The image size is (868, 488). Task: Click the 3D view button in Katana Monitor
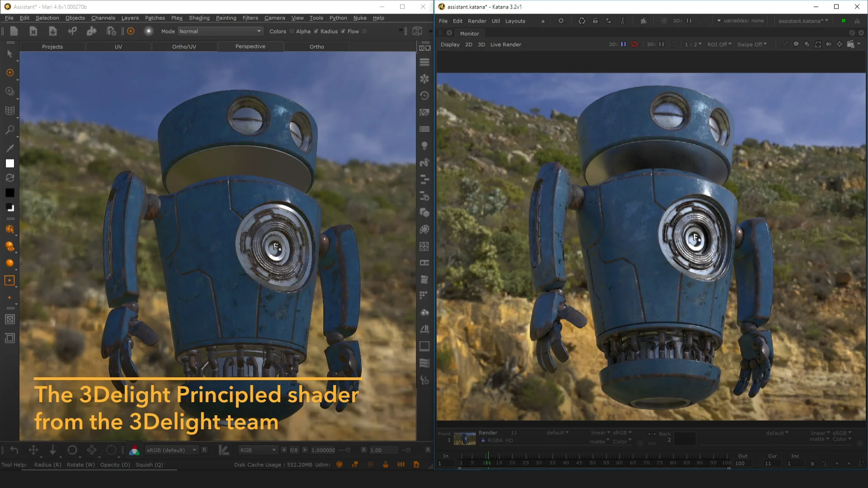point(481,44)
